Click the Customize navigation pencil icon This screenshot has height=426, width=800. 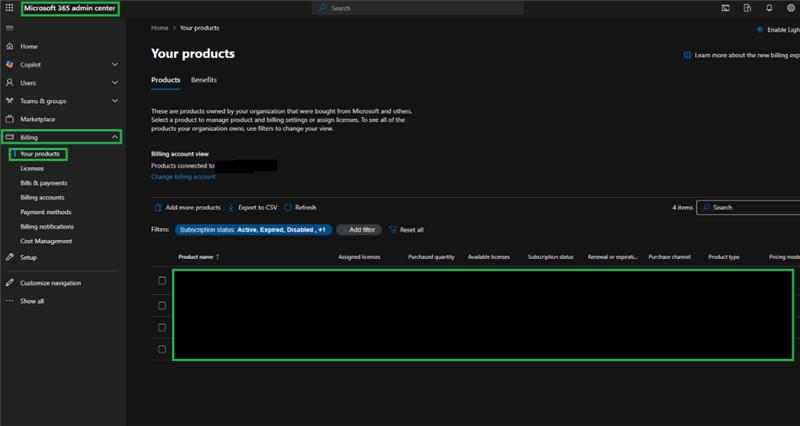[9, 283]
